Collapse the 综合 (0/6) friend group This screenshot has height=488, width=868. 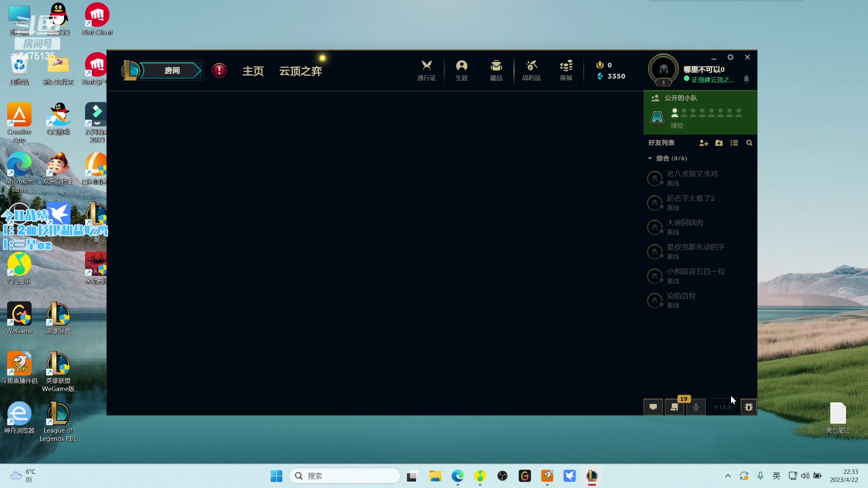point(667,158)
